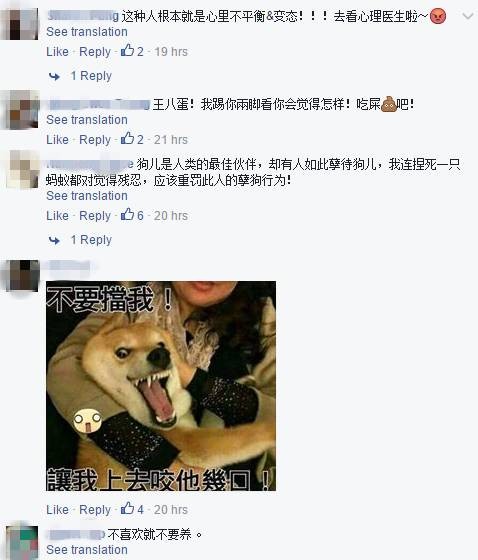Click the reply arrow icon under 19 hrs comment
This screenshot has width=478, height=560.
(x=54, y=76)
